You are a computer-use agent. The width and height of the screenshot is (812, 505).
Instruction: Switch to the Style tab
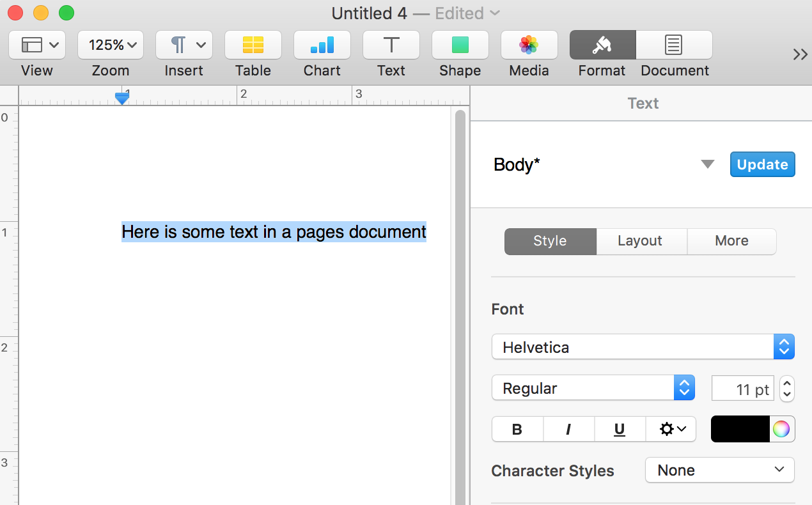click(550, 241)
